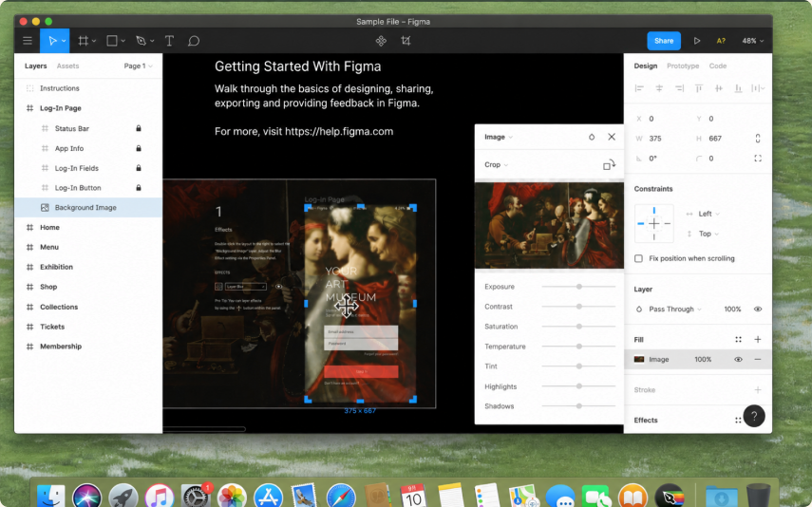Switch to the Code tab
812x507 pixels.
point(718,66)
